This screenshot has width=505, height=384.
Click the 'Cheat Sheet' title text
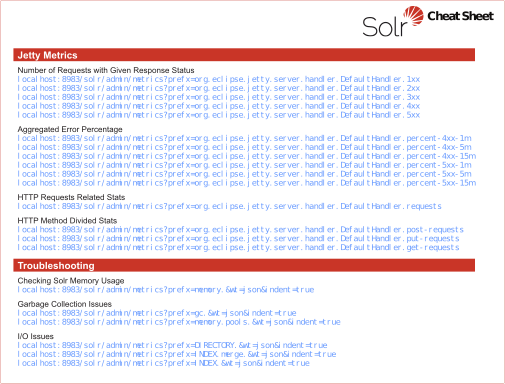click(460, 16)
